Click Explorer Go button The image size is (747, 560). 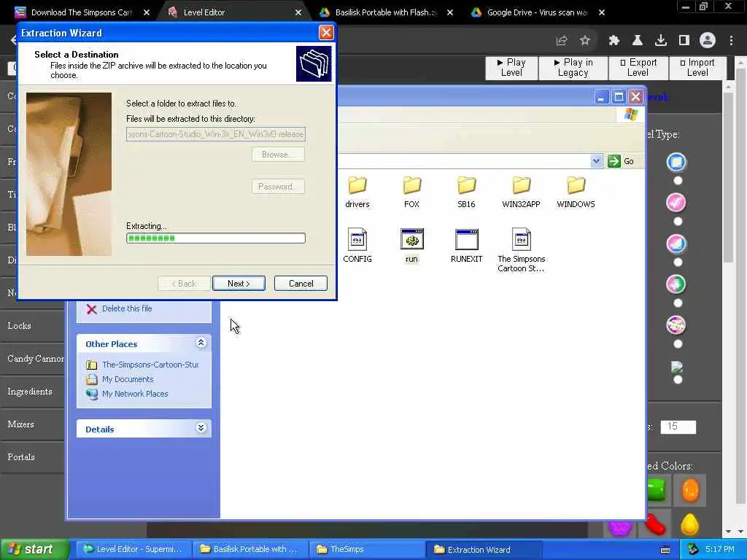tap(622, 161)
